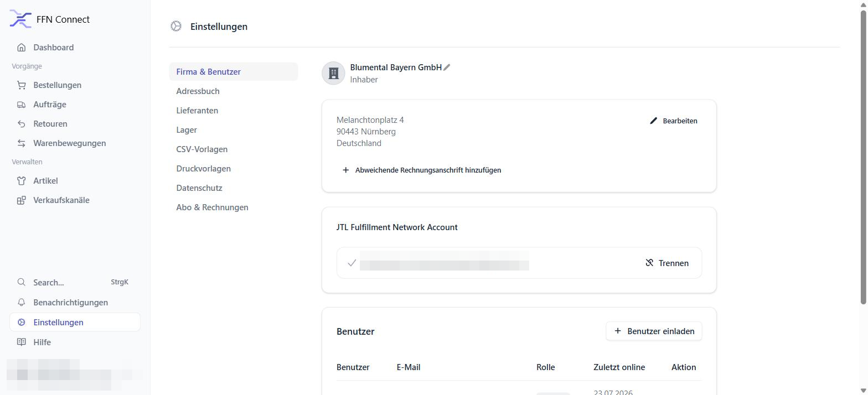Viewport: 868px width, 395px height.
Task: Click the Inhaber role label
Action: [x=364, y=80]
